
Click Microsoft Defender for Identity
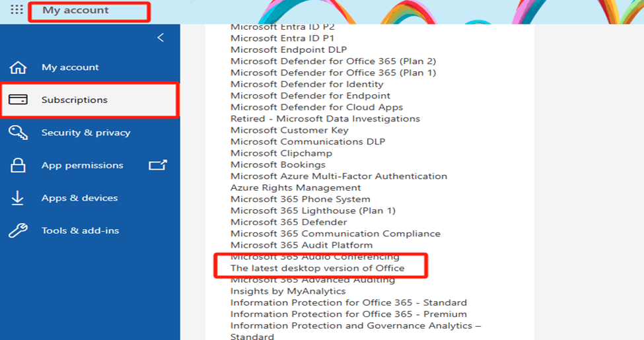pyautogui.click(x=306, y=85)
